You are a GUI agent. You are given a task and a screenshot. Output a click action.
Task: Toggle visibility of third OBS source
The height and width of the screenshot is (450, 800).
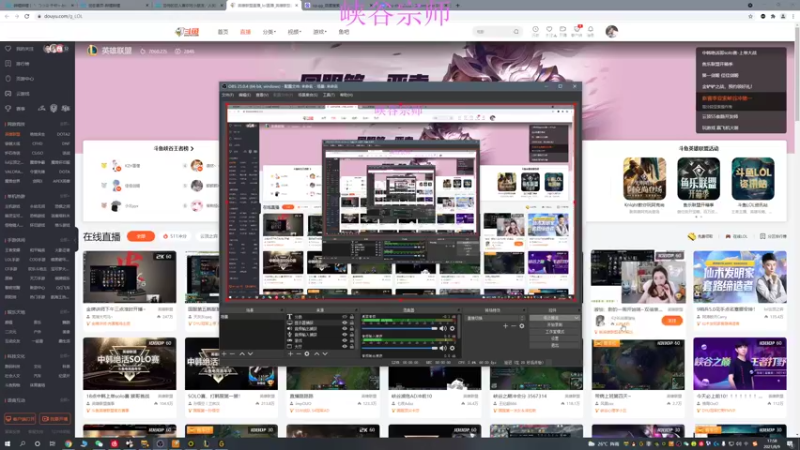344,329
